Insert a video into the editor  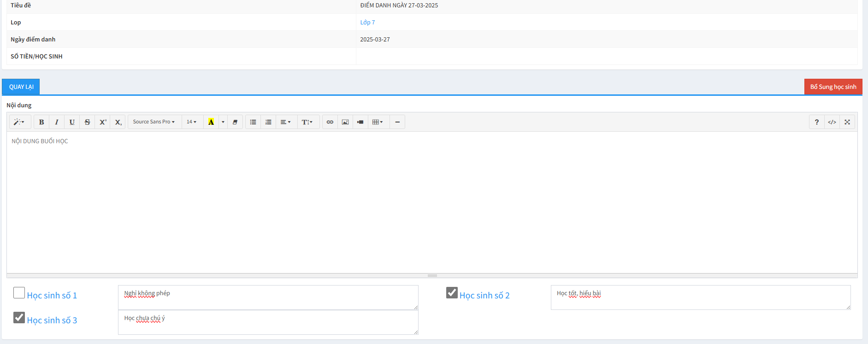(360, 122)
